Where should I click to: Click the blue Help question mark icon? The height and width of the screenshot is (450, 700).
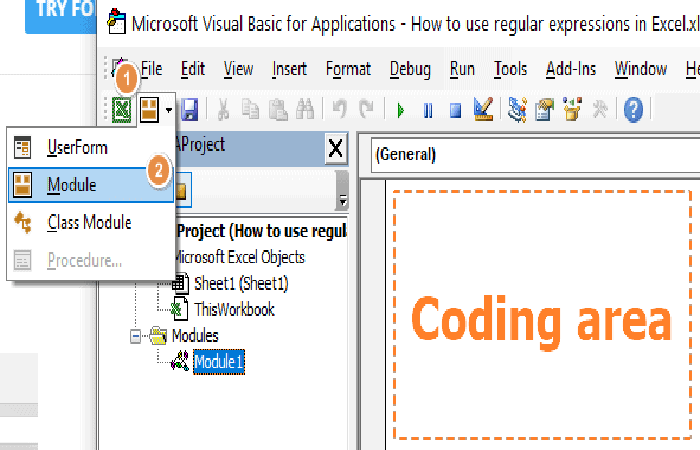(633, 110)
